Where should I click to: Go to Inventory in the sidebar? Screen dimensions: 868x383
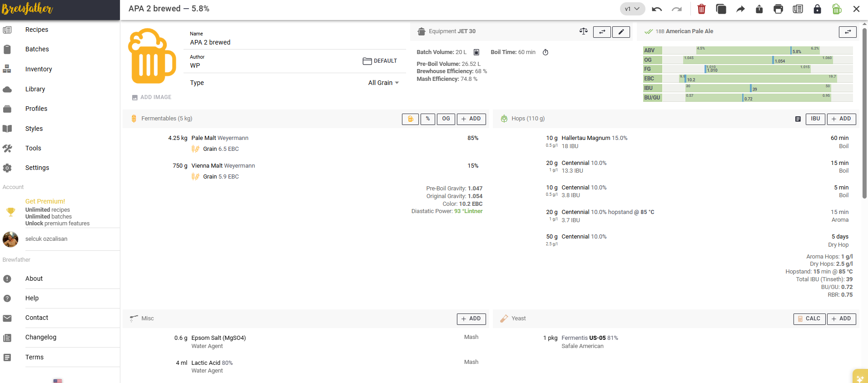click(x=60, y=69)
